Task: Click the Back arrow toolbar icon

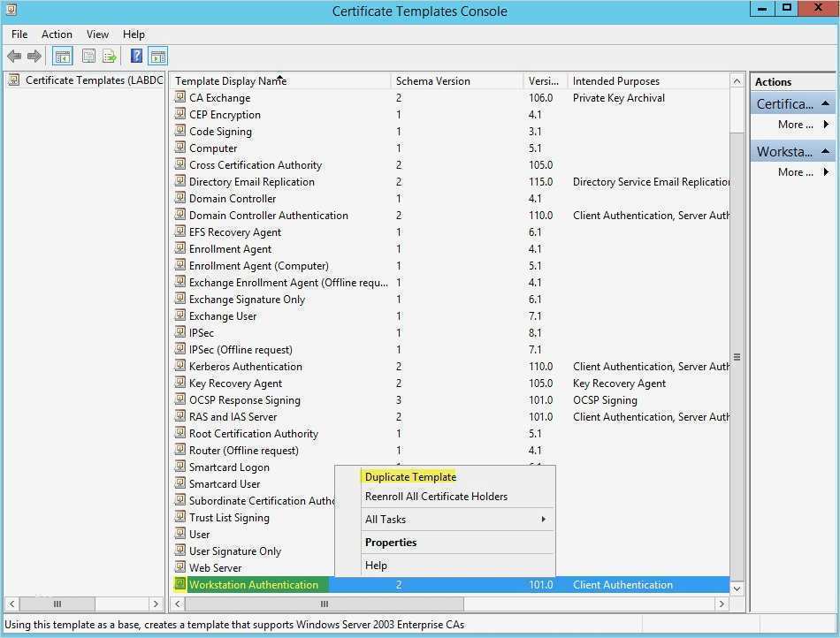Action: tap(14, 56)
